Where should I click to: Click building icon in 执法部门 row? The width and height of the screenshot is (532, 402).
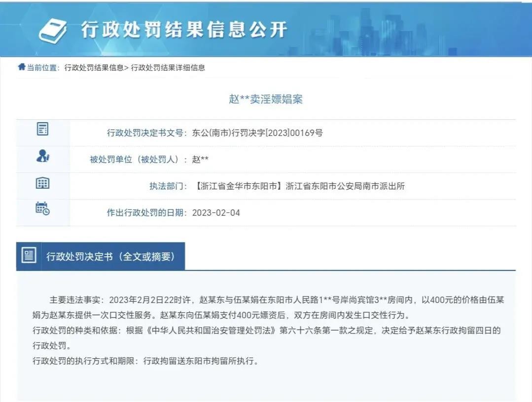(x=43, y=183)
